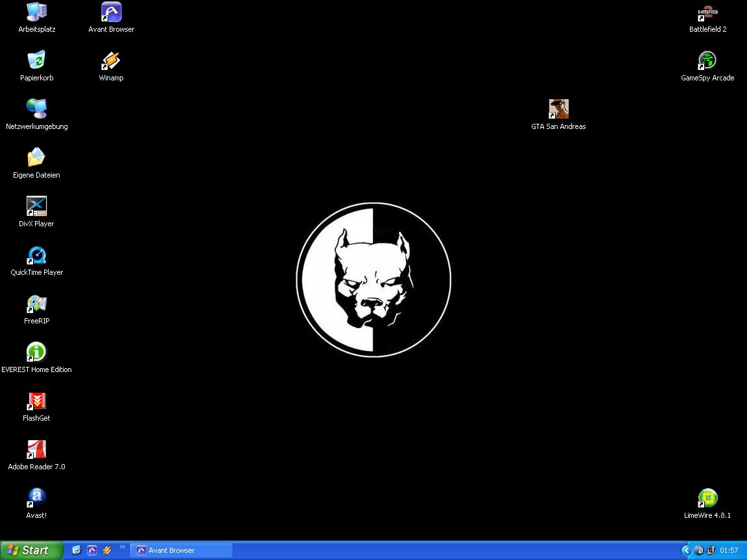Click the QuickTime Player desktop icon
The image size is (747, 560).
pos(36,255)
